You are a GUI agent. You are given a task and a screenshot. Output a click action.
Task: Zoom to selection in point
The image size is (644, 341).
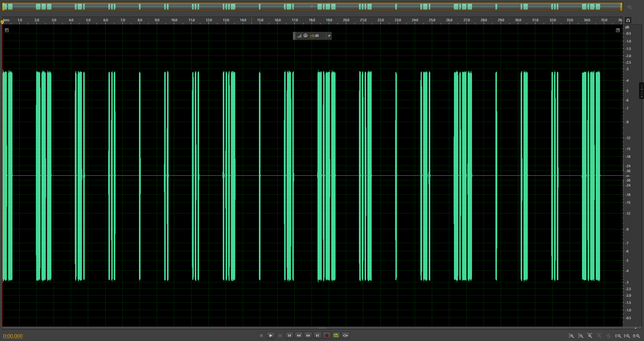pos(618,336)
